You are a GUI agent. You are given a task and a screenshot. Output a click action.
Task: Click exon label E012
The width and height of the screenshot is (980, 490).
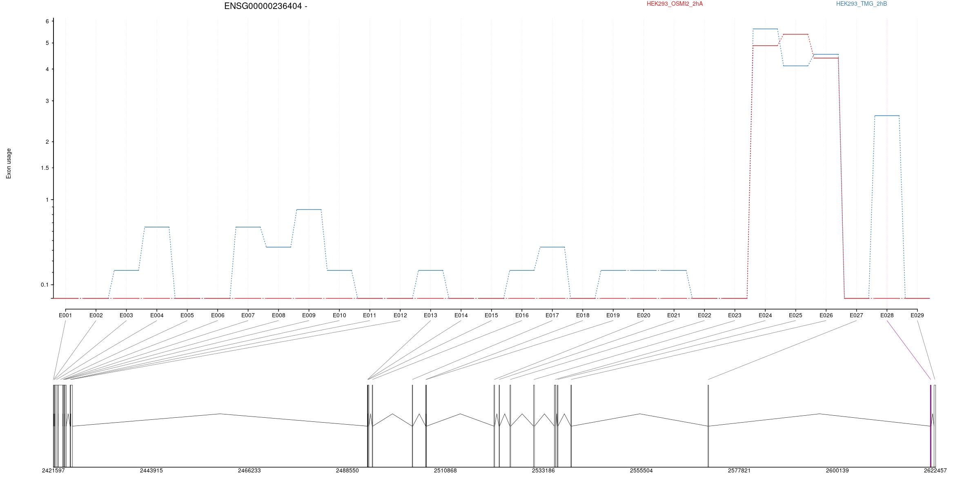click(x=400, y=315)
